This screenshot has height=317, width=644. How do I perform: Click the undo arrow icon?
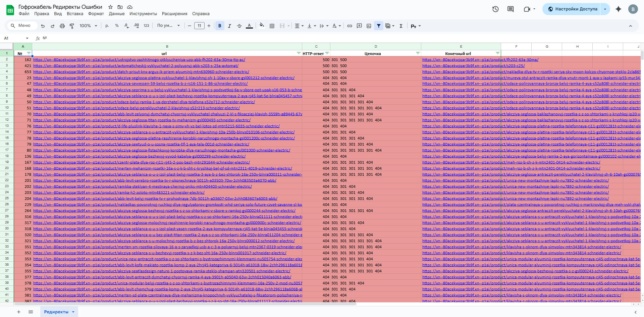[43, 26]
